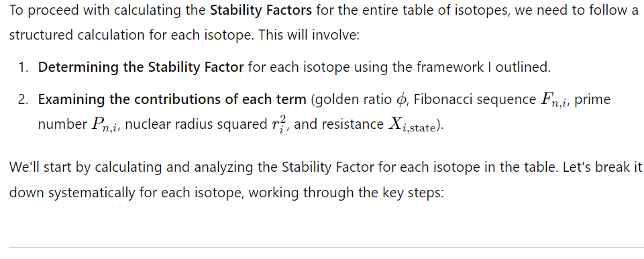The width and height of the screenshot is (644, 259).
Task: Click list number 2 marker
Action: click(x=23, y=100)
